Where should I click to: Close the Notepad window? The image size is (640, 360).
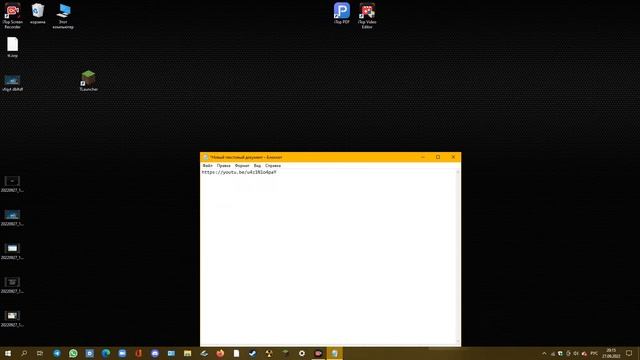(453, 157)
